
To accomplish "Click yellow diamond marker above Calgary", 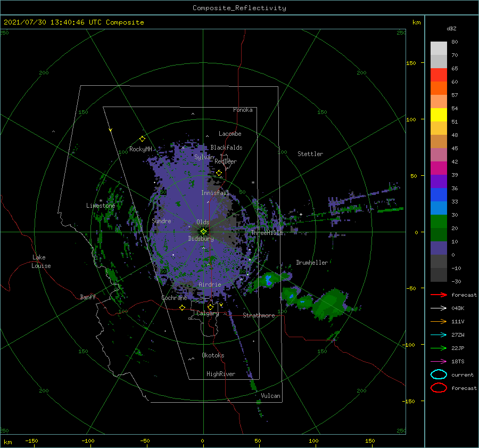I will click(210, 307).
